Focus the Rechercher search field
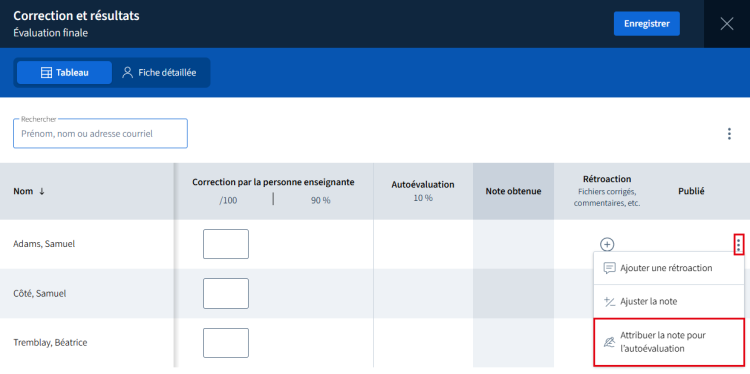Screen dimensions: 750x374 click(x=100, y=133)
